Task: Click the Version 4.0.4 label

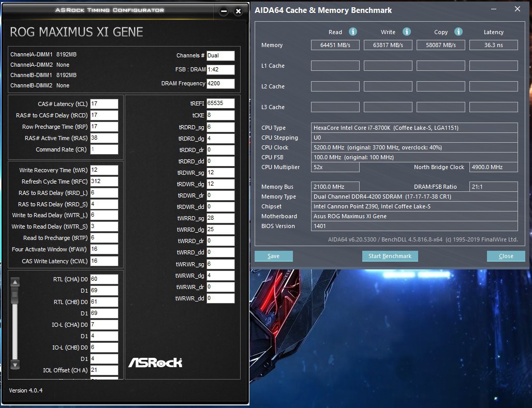Action: (x=26, y=390)
